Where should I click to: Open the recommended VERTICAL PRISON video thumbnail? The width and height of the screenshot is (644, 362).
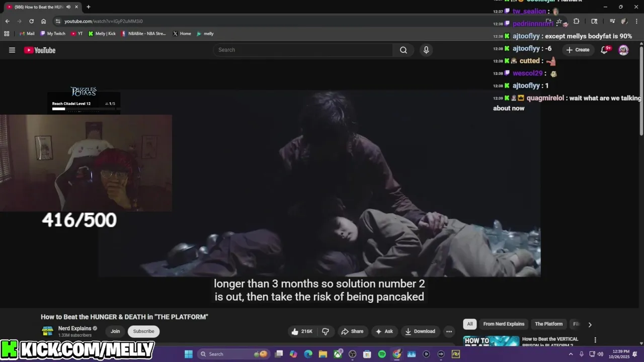491,341
